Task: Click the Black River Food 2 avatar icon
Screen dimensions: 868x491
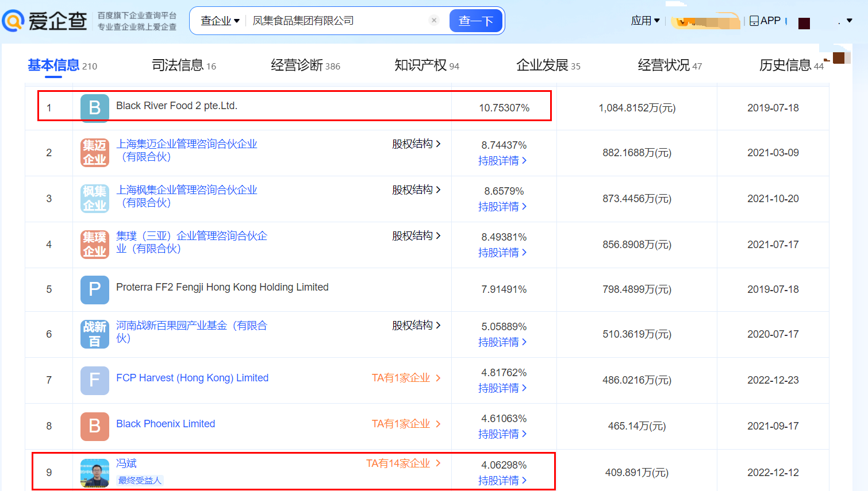Action: click(x=95, y=108)
